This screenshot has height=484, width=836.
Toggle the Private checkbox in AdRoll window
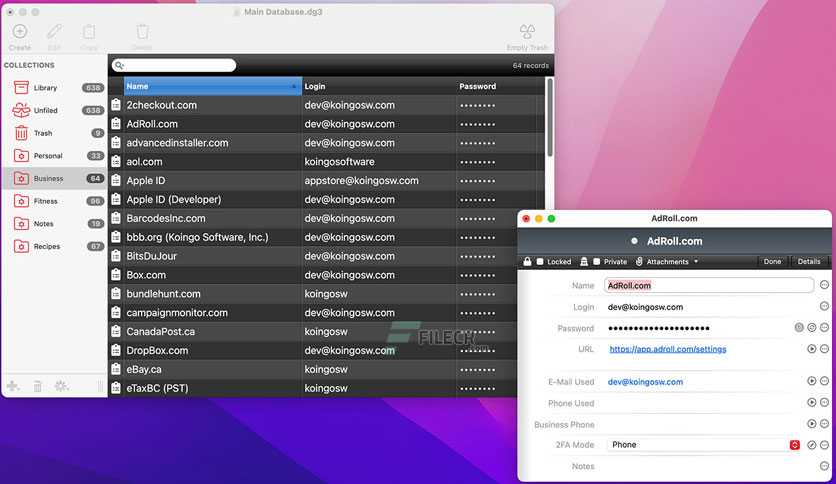pos(597,262)
